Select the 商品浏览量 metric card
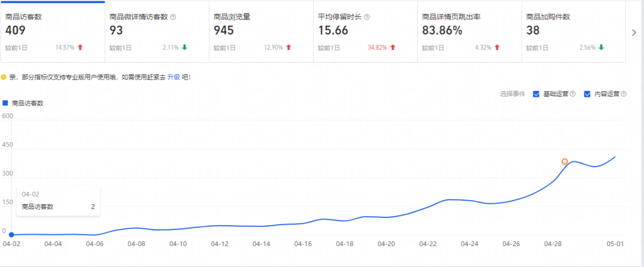Screen dimensions: 644x267 pos(261,32)
